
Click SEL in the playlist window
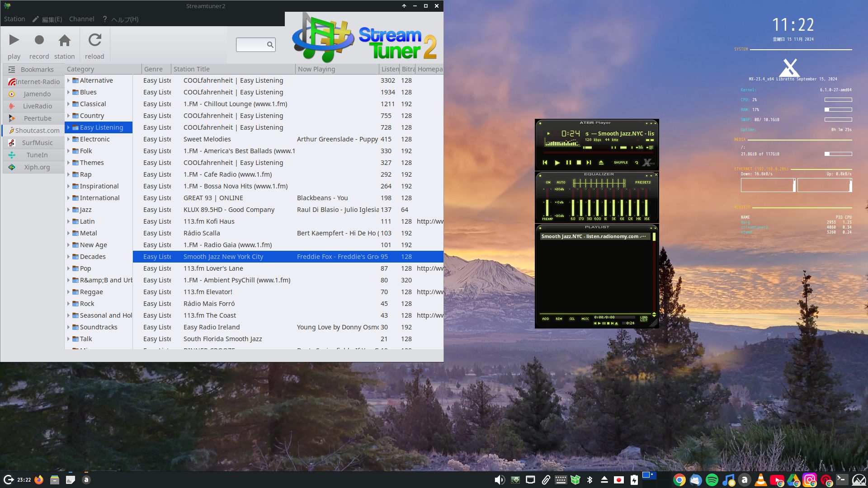click(572, 319)
